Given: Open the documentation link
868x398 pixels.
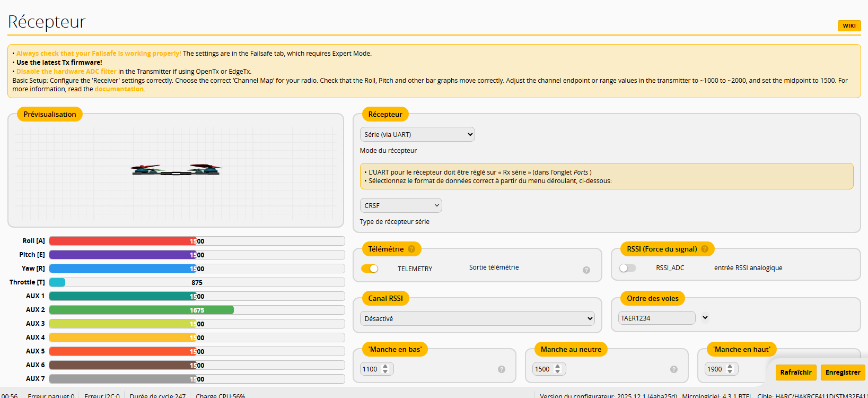Looking at the screenshot, I should (119, 89).
